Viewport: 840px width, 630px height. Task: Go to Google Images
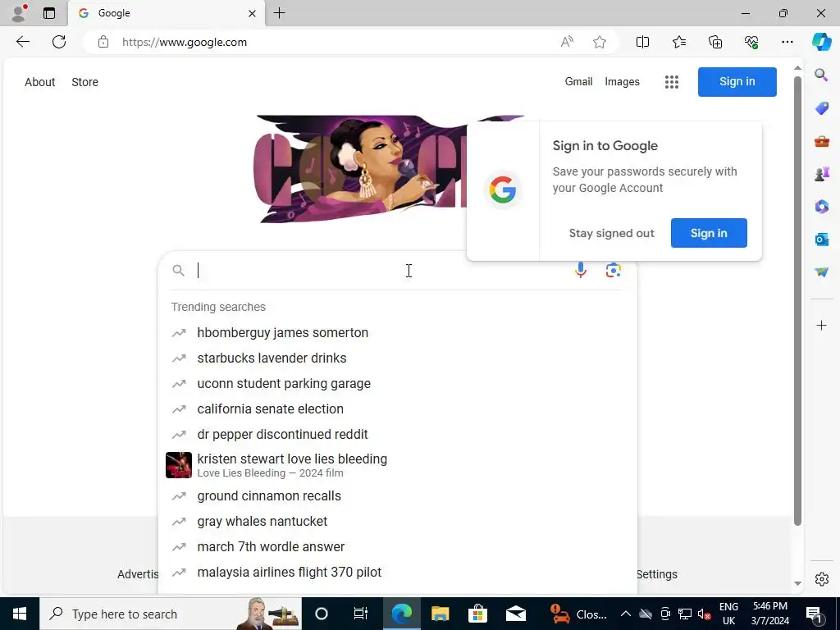click(x=622, y=81)
